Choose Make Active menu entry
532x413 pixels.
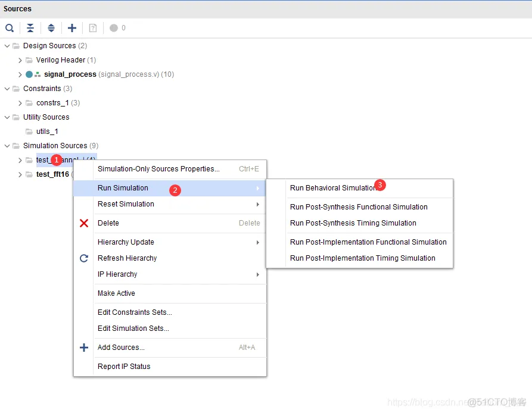(x=170, y=293)
